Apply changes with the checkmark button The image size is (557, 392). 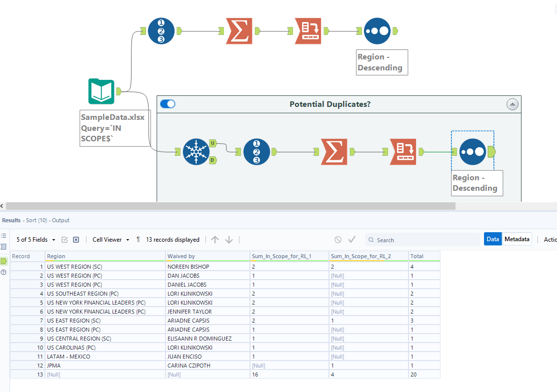351,240
